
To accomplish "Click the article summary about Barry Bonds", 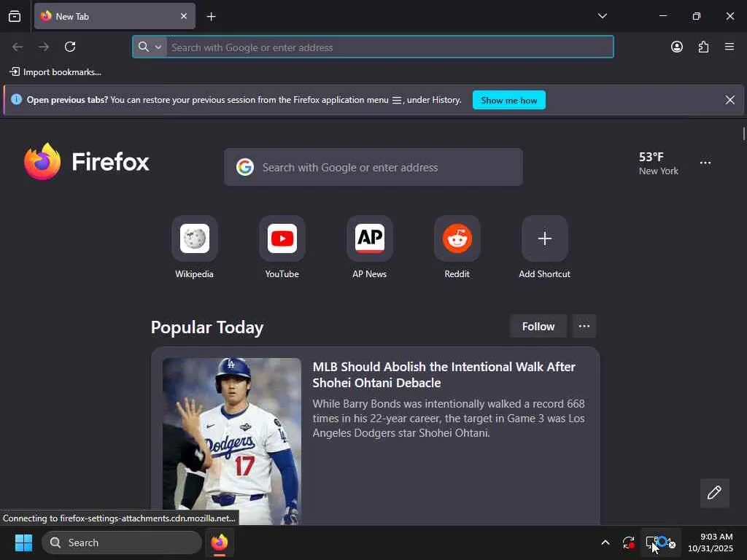I will click(x=449, y=419).
